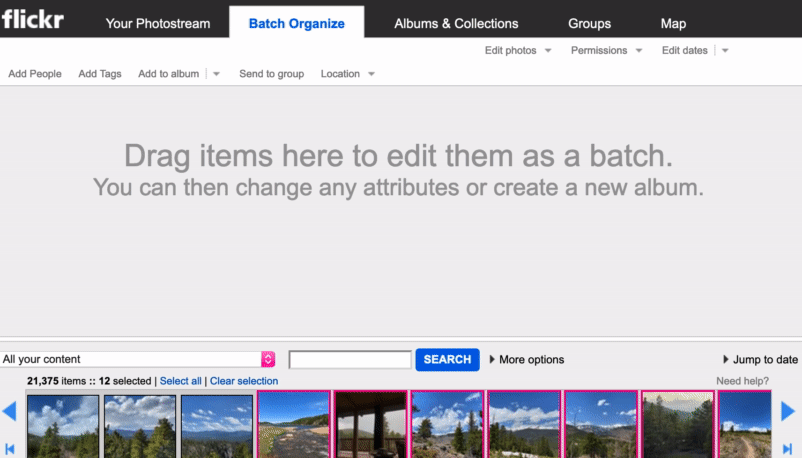
Task: Select the third unselected filmstrip thumbnail
Action: (x=217, y=426)
